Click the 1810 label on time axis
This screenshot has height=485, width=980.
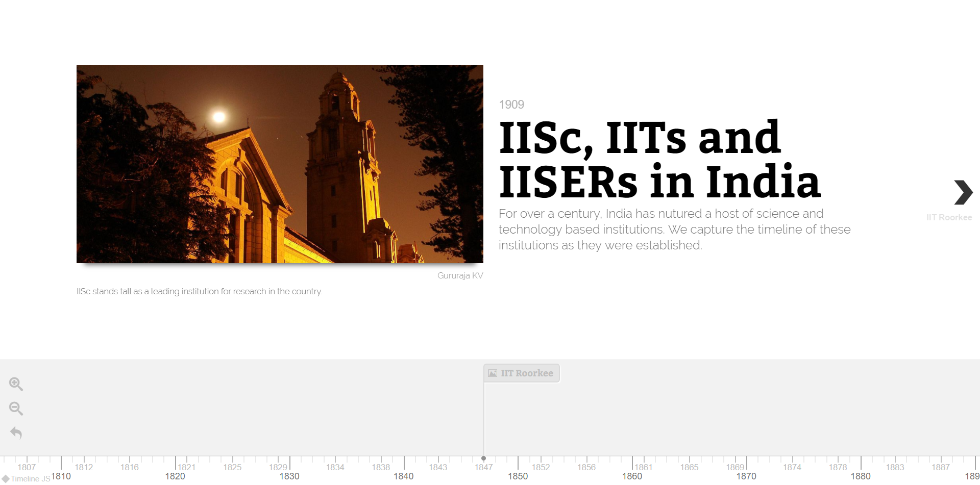(61, 476)
